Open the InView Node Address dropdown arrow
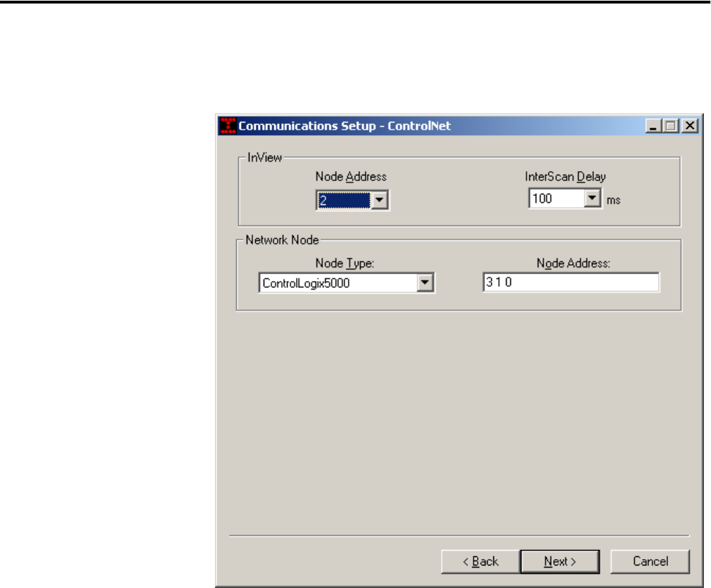This screenshot has height=588, width=711. 380,200
